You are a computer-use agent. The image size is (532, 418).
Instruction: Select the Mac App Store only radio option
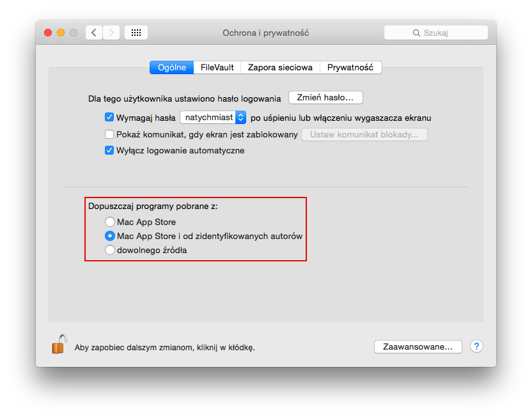click(109, 222)
